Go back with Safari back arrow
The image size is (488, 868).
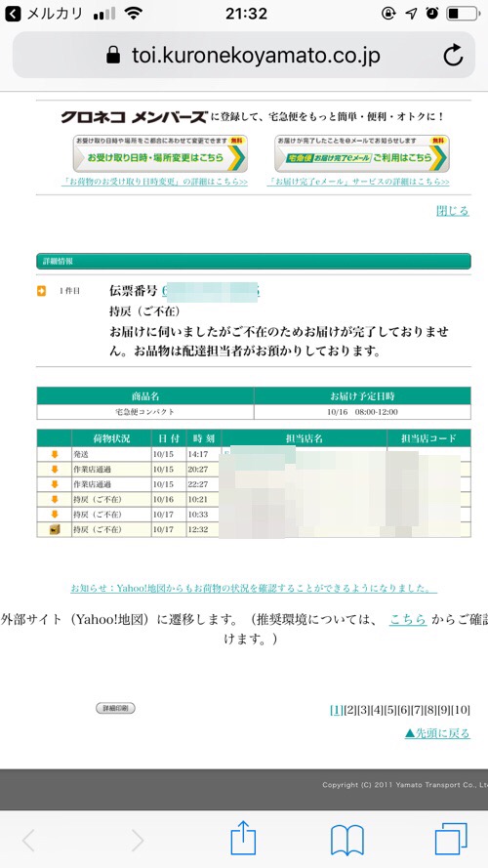(x=28, y=841)
